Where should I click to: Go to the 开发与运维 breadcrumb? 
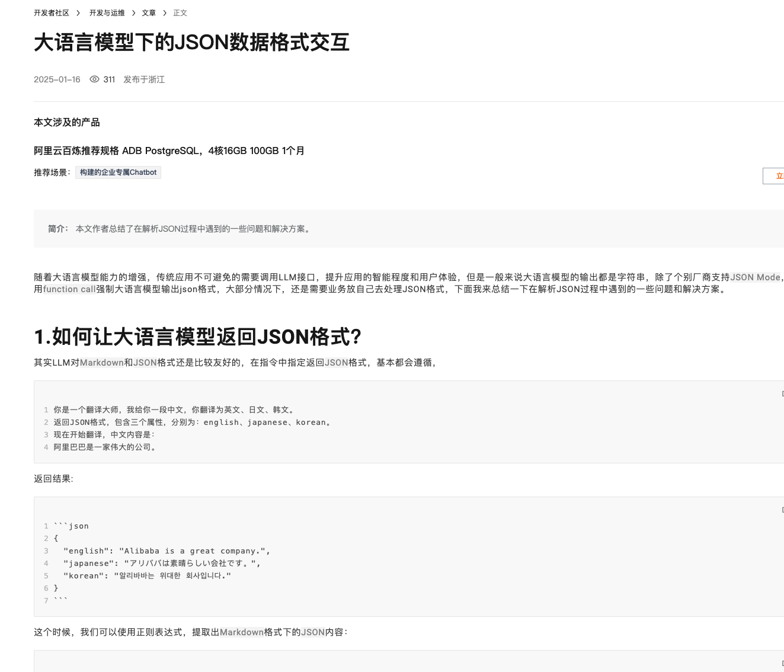click(x=107, y=13)
